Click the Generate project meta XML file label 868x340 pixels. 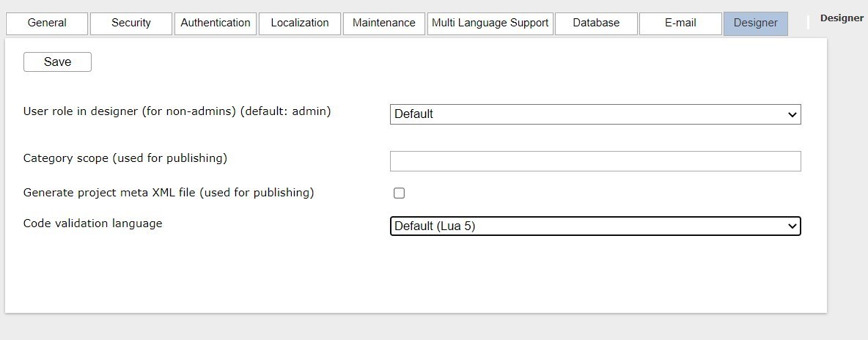[169, 193]
